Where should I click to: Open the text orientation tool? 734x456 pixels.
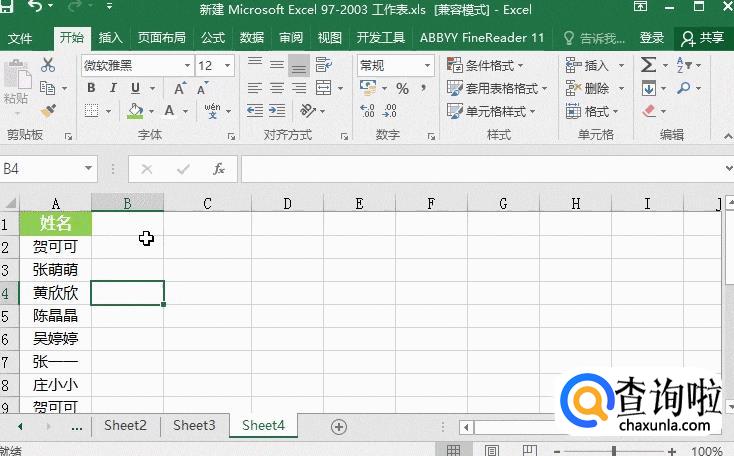tap(308, 111)
